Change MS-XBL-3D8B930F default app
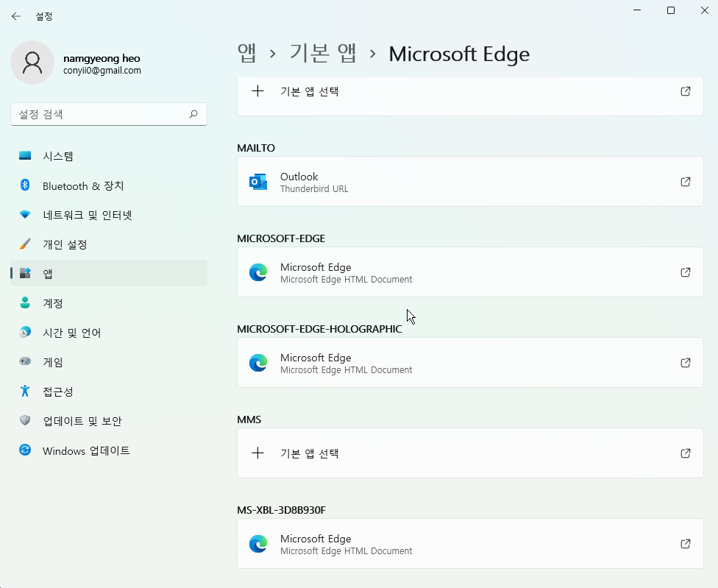718x588 pixels. click(470, 544)
